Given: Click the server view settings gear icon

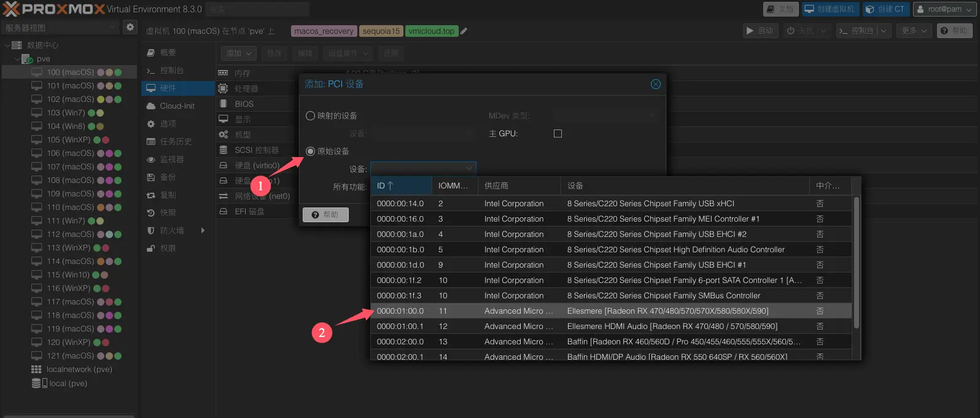Looking at the screenshot, I should click(x=130, y=27).
